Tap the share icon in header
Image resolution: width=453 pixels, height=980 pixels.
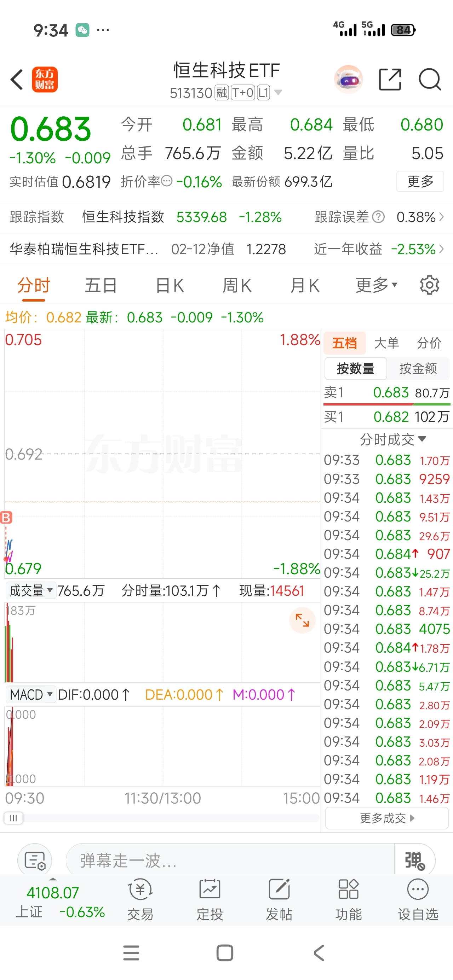(x=390, y=80)
